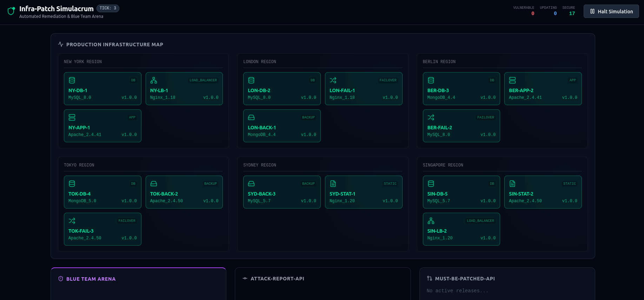The height and width of the screenshot is (300, 644).
Task: Click the No active releases message
Action: pos(457,291)
